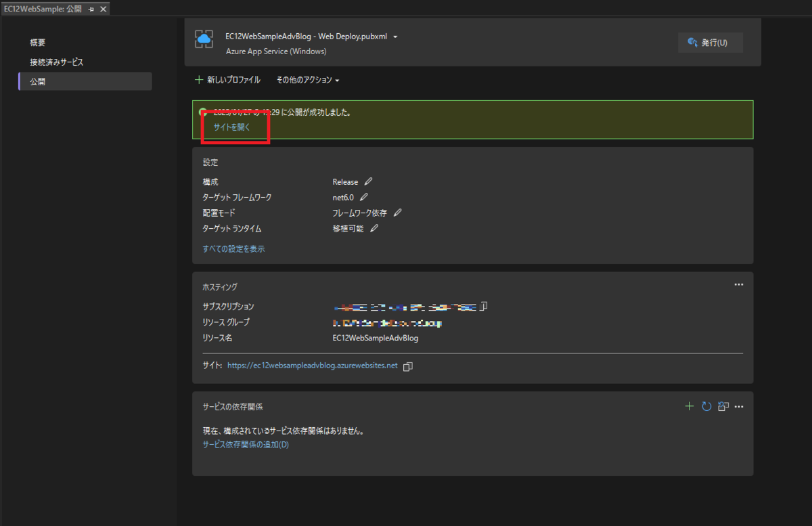This screenshot has width=812, height=526.
Task: Close the EC12WebSample 公開 tab
Action: pos(103,9)
